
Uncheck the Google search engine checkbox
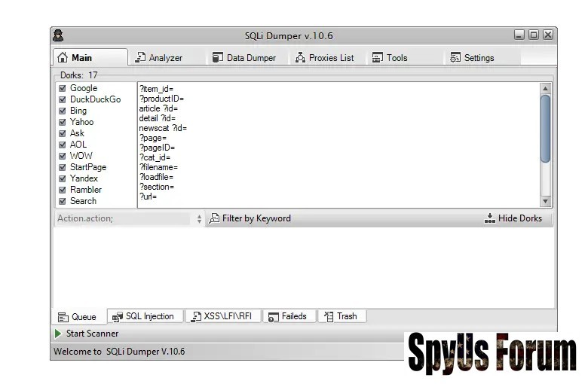(x=63, y=88)
